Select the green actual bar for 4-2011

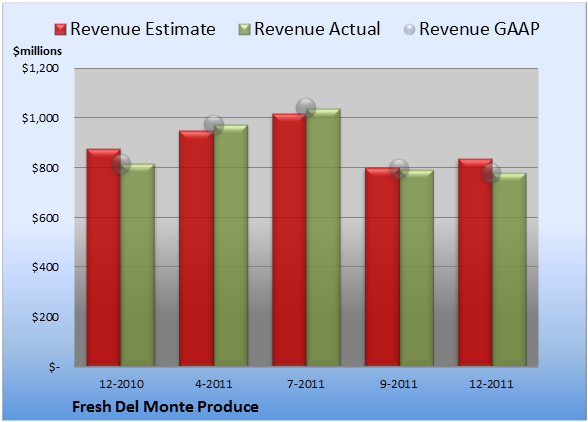point(231,245)
